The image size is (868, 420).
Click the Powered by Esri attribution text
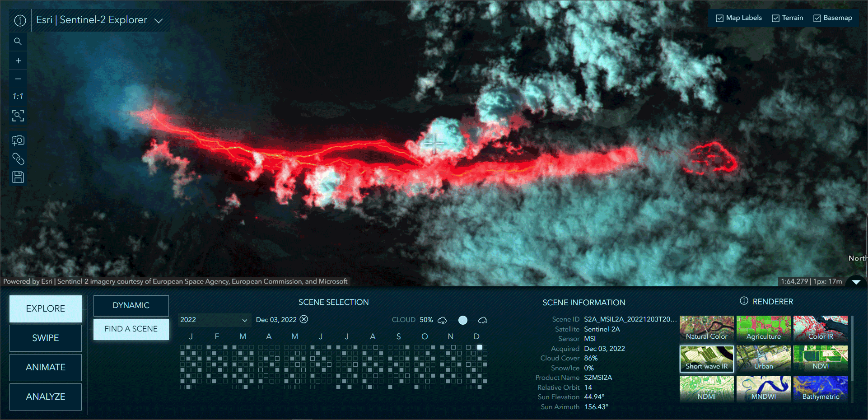point(175,281)
